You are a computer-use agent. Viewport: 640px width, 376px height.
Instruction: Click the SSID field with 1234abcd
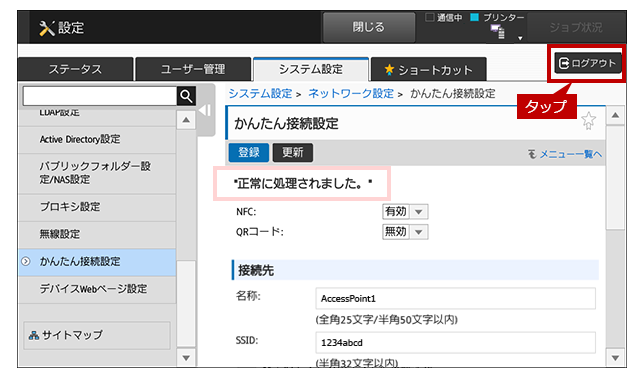click(455, 342)
